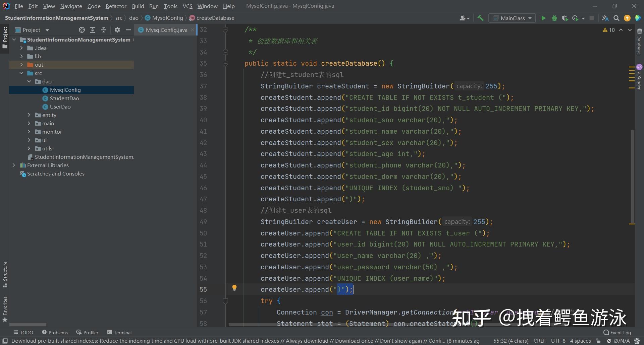Open Search Everywhere magnifier
The image size is (644, 345).
pyautogui.click(x=616, y=18)
